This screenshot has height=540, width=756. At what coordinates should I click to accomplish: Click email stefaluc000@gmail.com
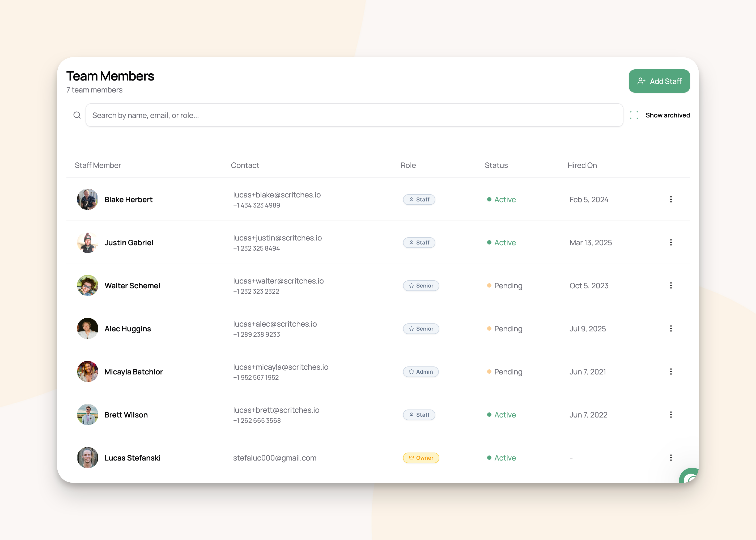click(x=274, y=458)
